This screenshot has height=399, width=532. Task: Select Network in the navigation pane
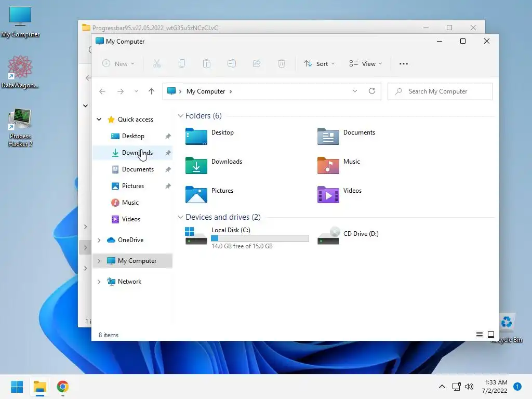(132, 282)
